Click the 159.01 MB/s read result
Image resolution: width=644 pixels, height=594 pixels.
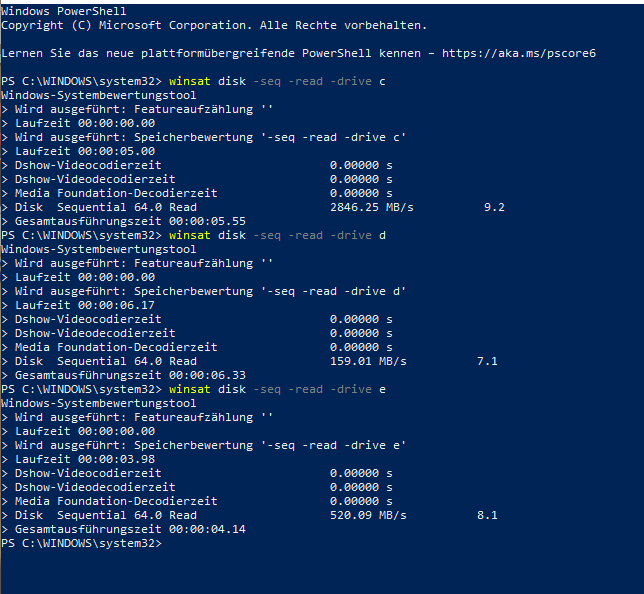click(x=368, y=361)
